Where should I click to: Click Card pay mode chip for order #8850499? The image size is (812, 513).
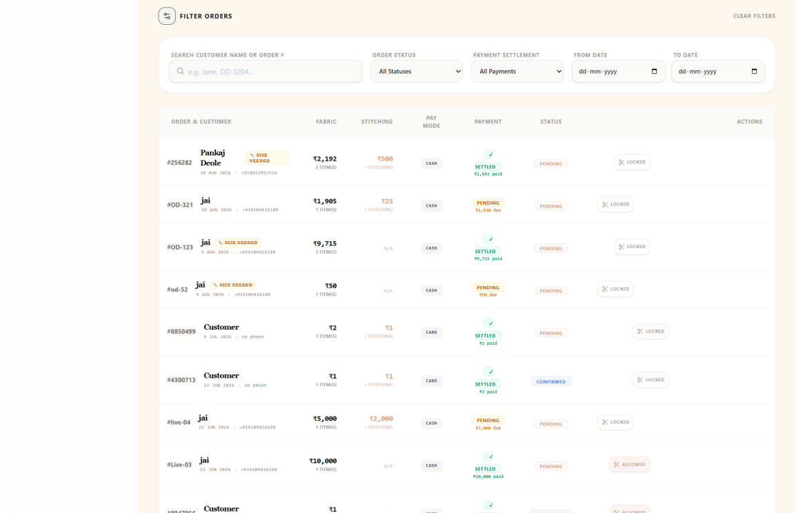coord(431,332)
